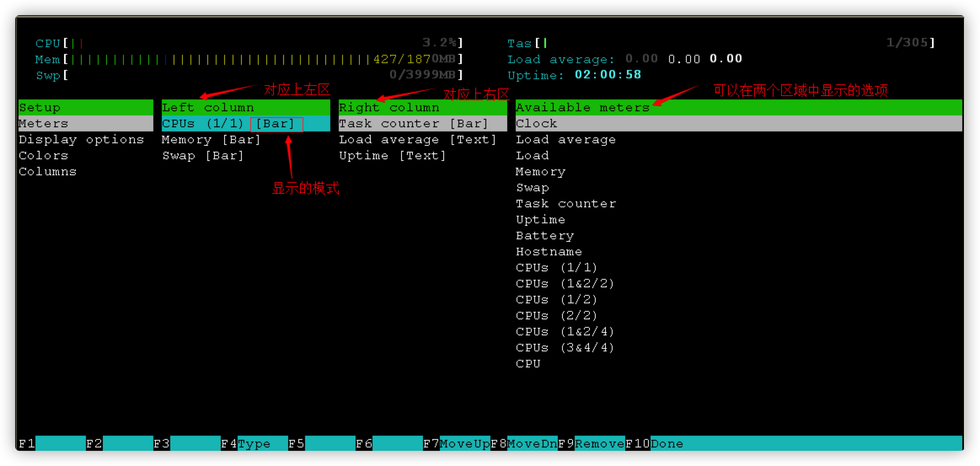Screen dimensions: 980x466
Task: Pick CPUs (1&2/4) in Available meters
Action: click(x=565, y=332)
